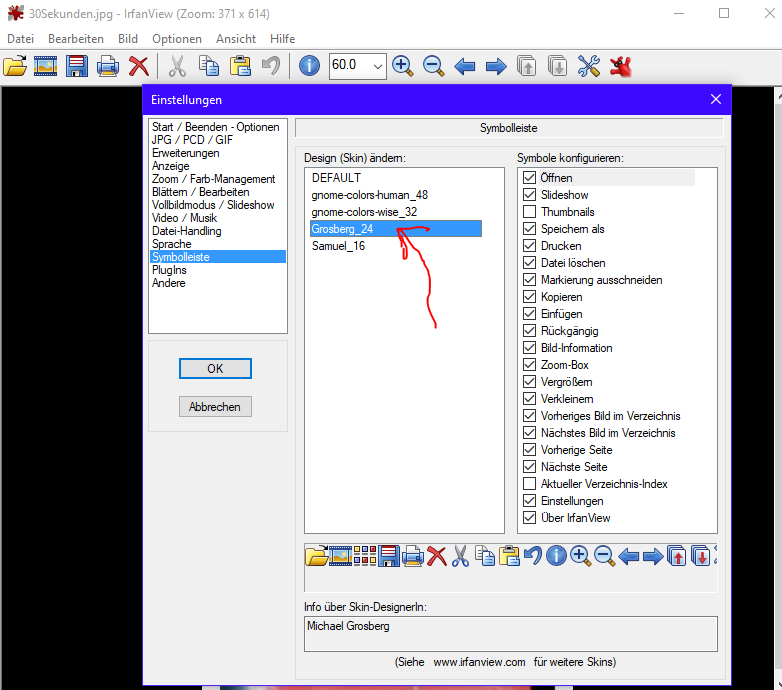Enable the Thumbnails checkbox
This screenshot has width=782, height=690.
(529, 211)
